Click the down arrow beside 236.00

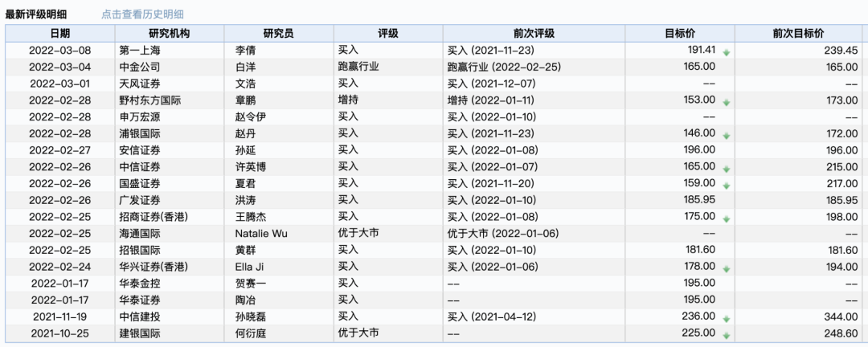[727, 319]
